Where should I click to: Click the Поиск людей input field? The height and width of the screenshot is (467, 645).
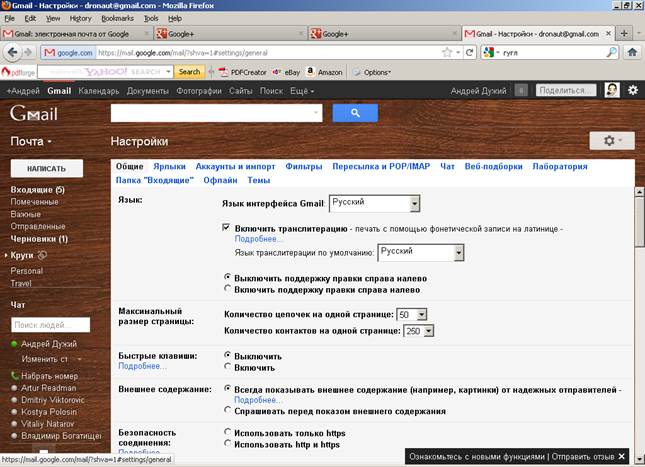[50, 325]
